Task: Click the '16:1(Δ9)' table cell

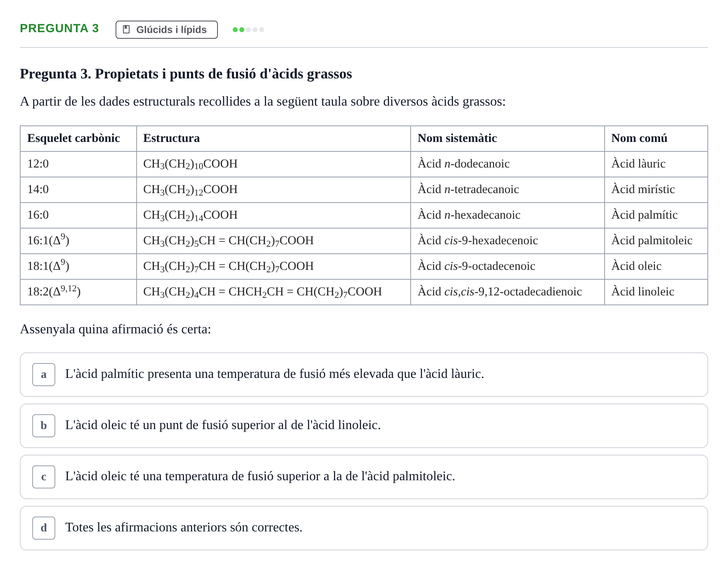Action: pos(78,241)
